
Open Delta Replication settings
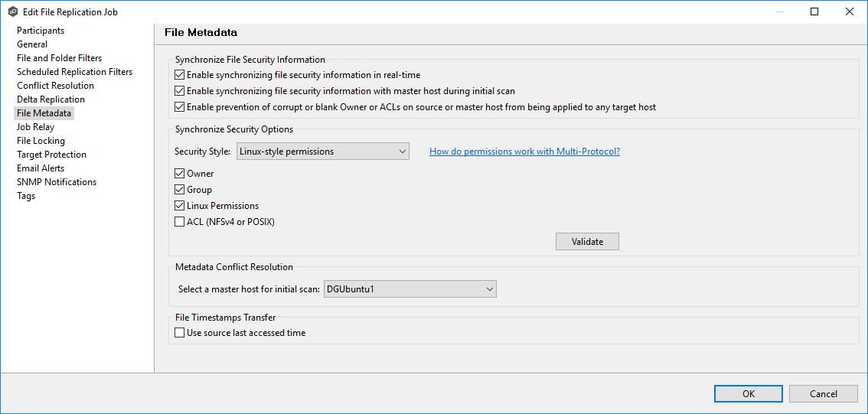coord(51,99)
